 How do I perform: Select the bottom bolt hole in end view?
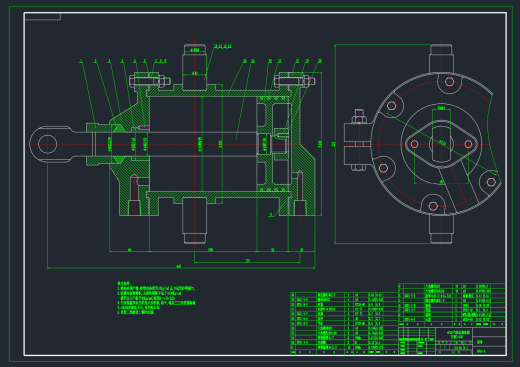(x=433, y=206)
